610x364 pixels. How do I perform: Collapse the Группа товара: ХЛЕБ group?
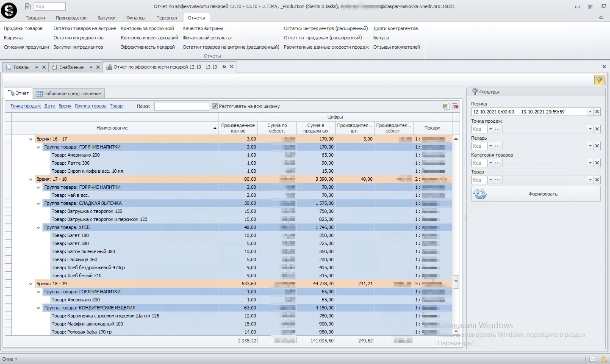[x=39, y=228]
